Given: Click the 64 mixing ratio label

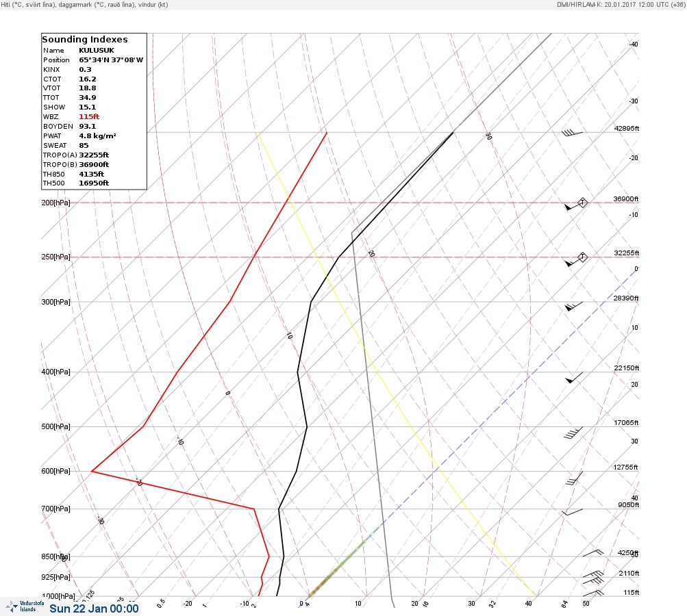Looking at the screenshot, I should click(x=564, y=604).
